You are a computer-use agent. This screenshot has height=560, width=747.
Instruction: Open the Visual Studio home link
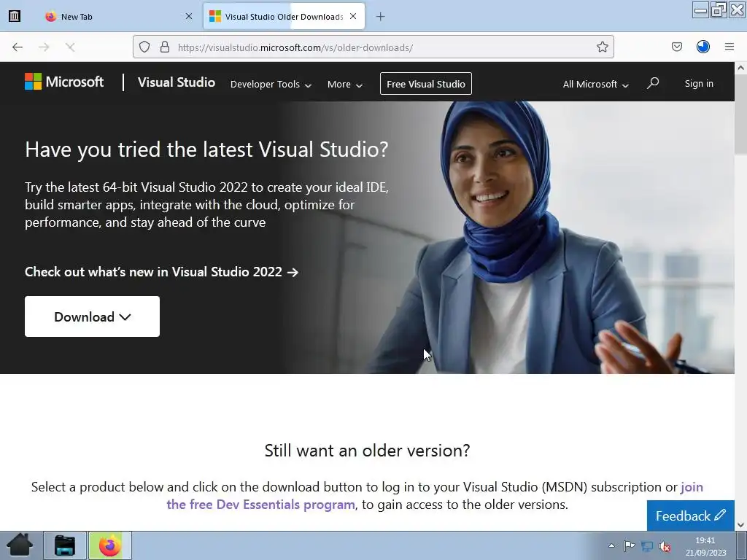[177, 82]
